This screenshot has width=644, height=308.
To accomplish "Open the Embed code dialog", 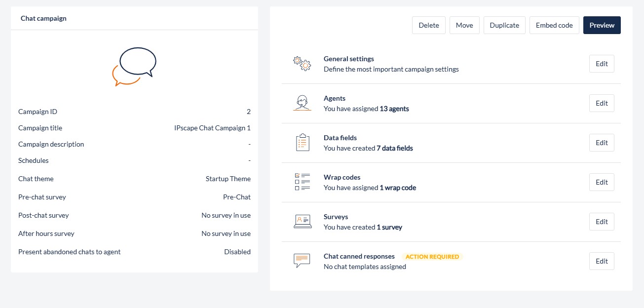I will [554, 25].
